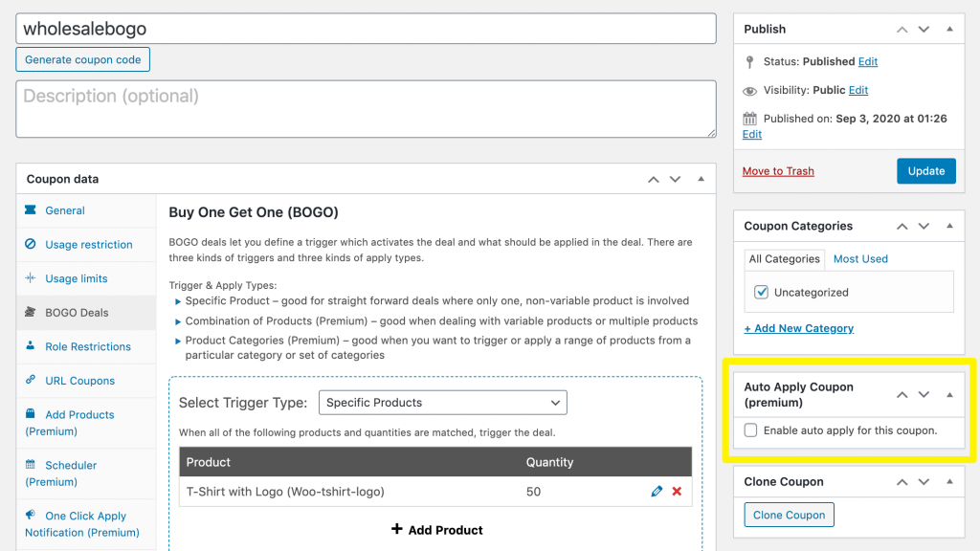Click the visibility eye icon in Publish
This screenshot has width=980, height=551.
750,91
